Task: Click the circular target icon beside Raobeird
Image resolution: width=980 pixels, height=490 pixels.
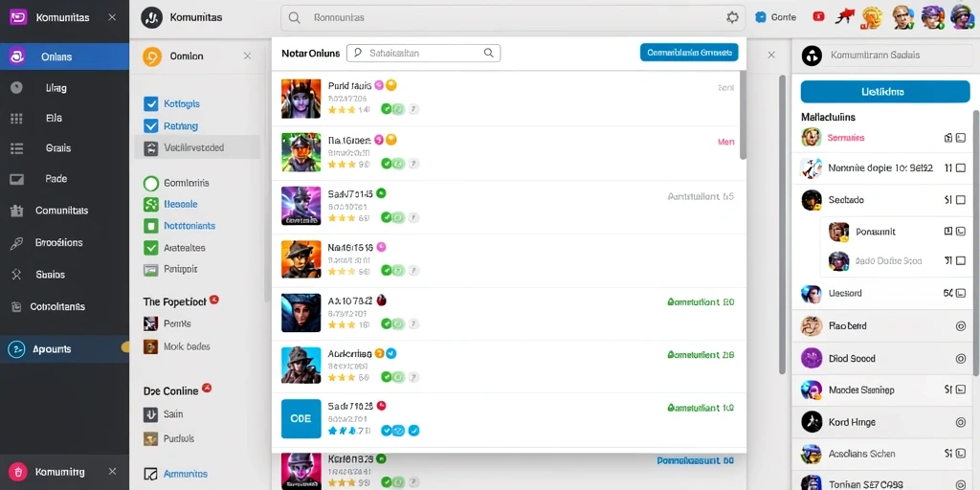Action: click(x=961, y=325)
